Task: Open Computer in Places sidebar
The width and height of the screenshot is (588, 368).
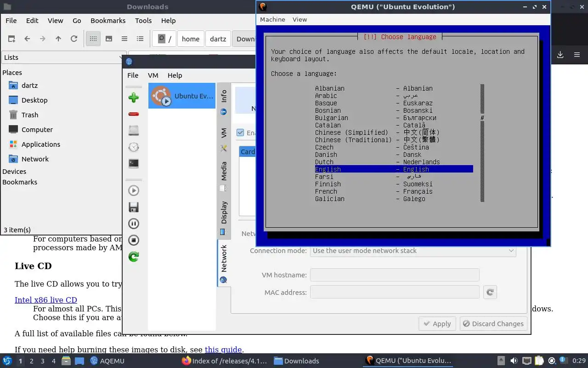Action: click(x=37, y=129)
